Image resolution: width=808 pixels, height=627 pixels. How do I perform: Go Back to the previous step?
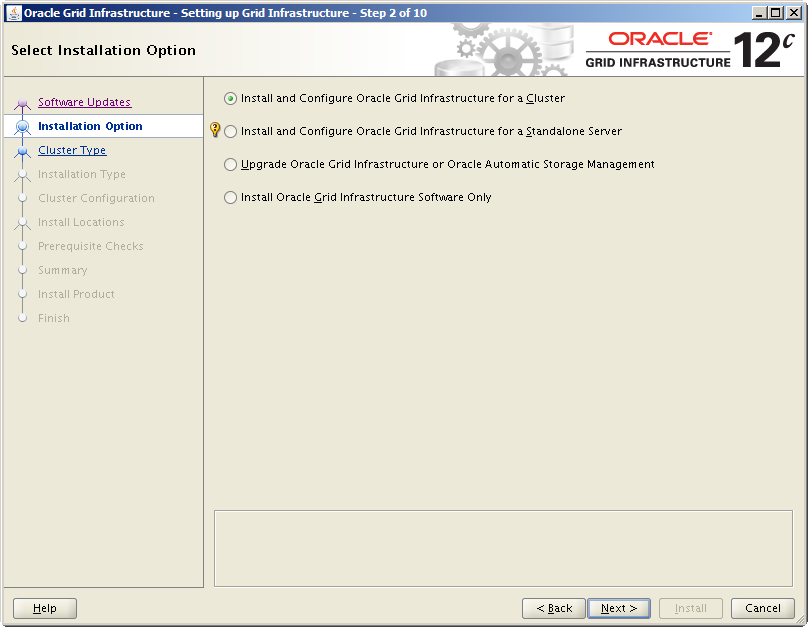(x=553, y=608)
